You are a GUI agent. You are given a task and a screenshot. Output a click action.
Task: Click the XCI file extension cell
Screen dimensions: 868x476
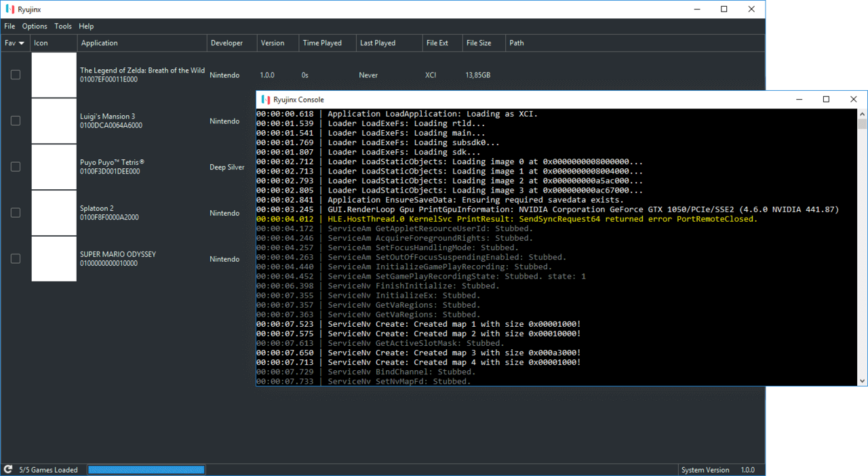[431, 75]
